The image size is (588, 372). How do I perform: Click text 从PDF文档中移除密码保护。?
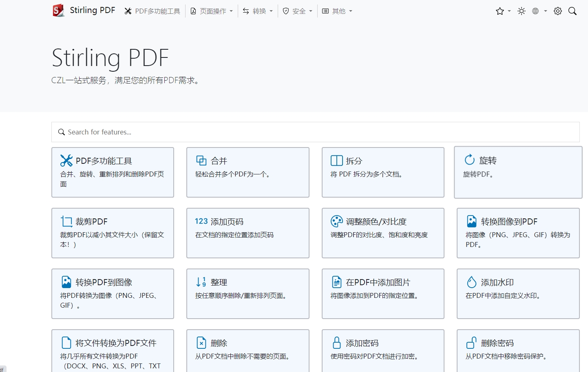pyautogui.click(x=508, y=356)
